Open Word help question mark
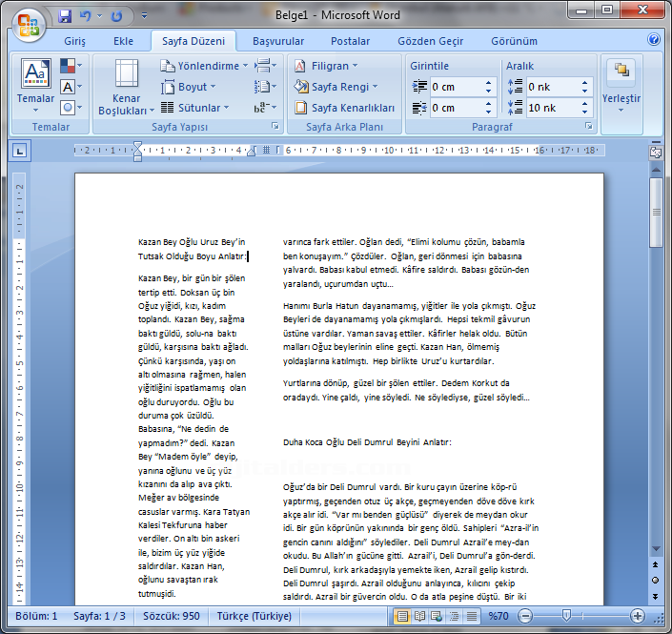The width and height of the screenshot is (672, 634). [653, 39]
